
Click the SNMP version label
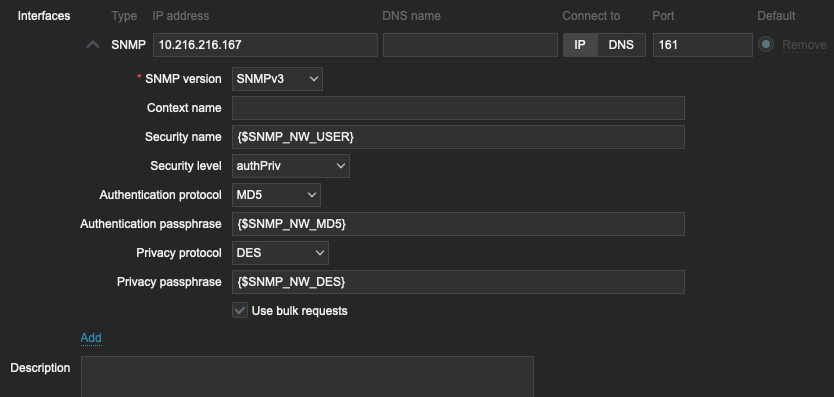point(183,79)
